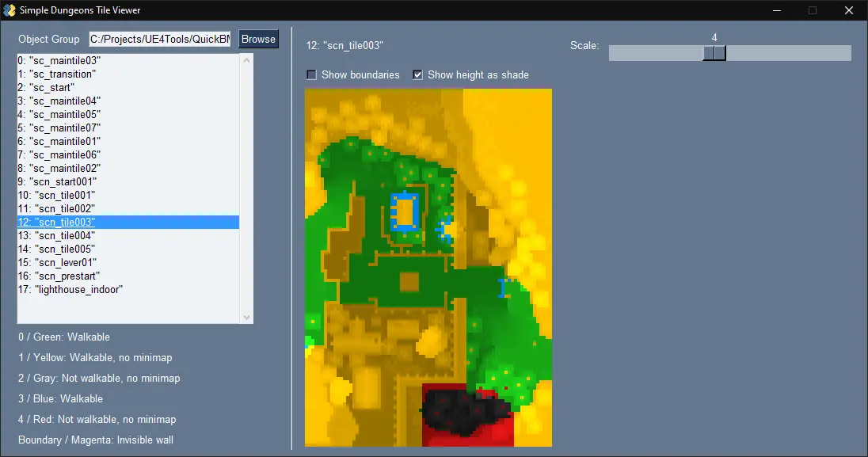
Task: Click the Object Group path field
Action: 160,40
